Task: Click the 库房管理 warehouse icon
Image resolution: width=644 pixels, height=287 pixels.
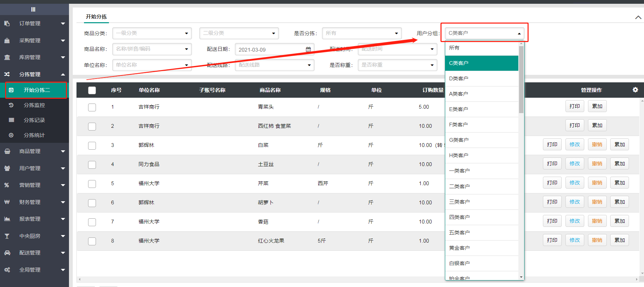Action: coord(7,57)
